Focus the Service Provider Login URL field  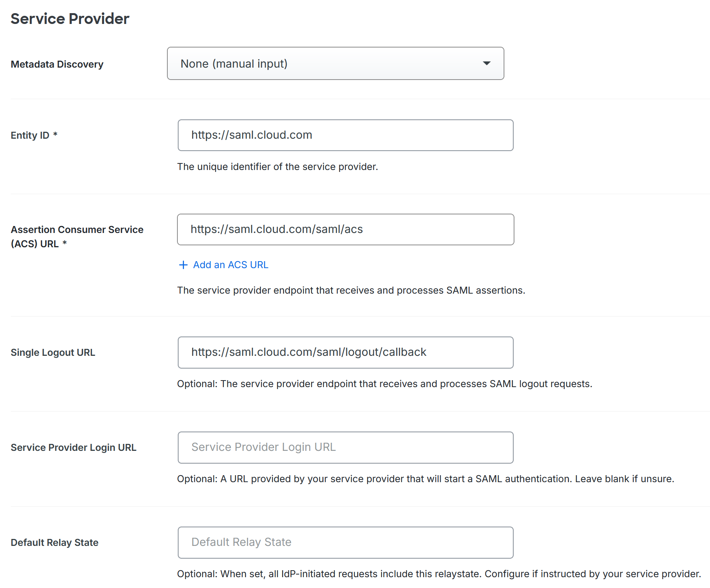pyautogui.click(x=345, y=447)
